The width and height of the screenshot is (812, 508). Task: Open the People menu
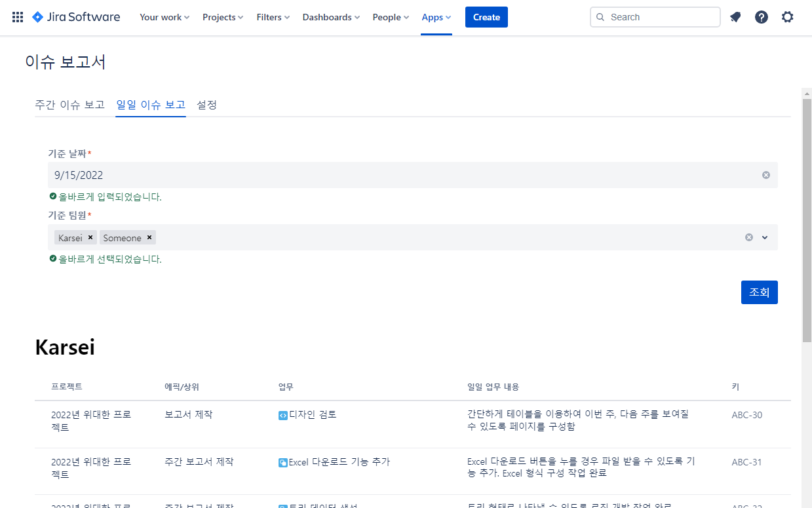391,17
